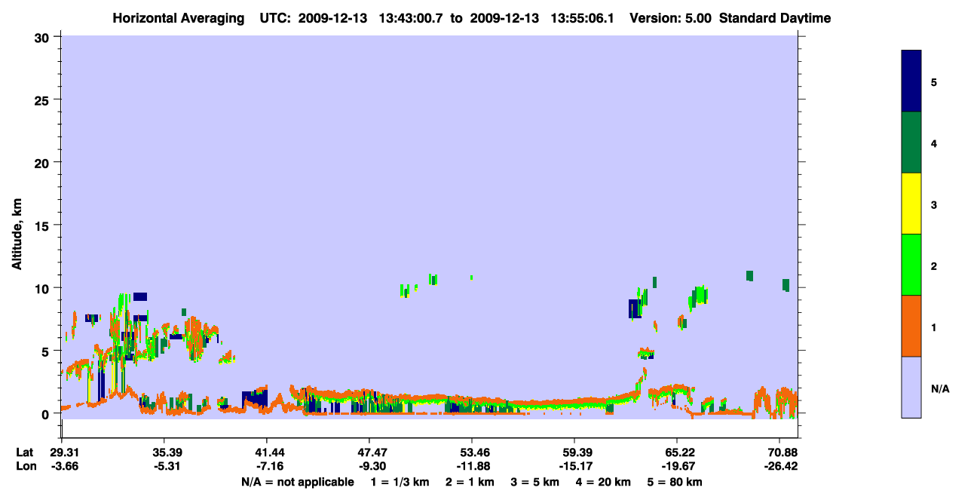The image size is (980, 503).
Task: Click legend text '5 = 80 km'
Action: point(675,482)
